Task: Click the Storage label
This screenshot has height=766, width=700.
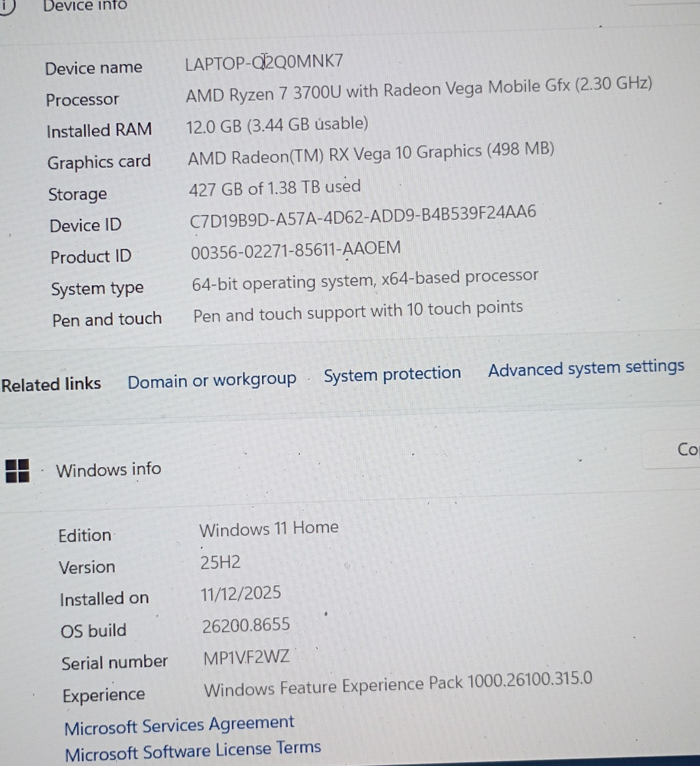Action: pyautogui.click(x=78, y=194)
